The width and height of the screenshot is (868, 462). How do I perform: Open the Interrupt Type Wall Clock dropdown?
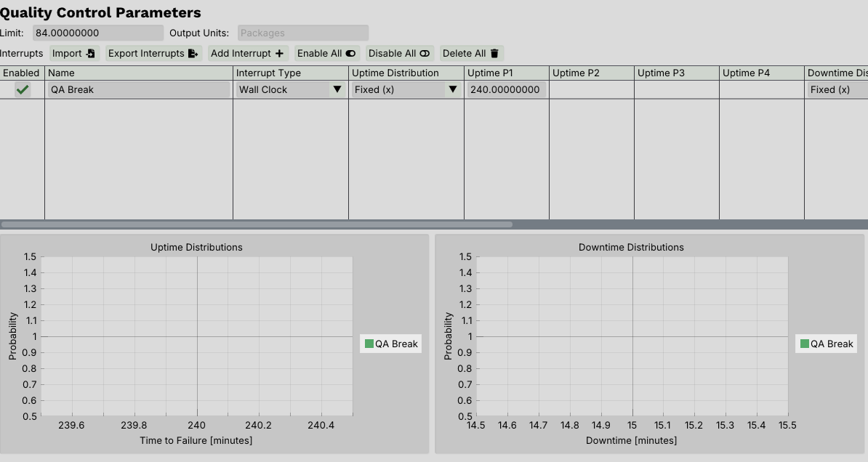click(x=337, y=89)
